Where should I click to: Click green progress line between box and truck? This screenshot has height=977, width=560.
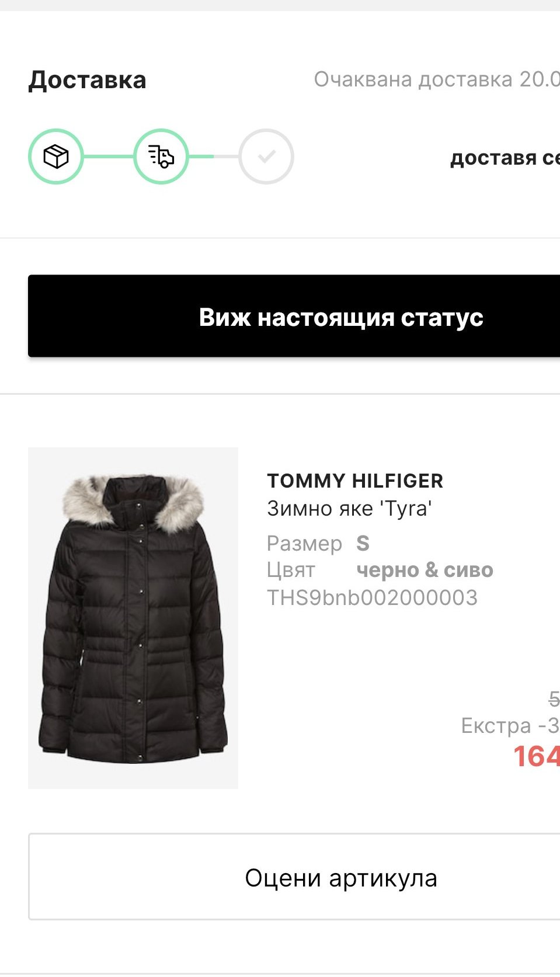[109, 157]
